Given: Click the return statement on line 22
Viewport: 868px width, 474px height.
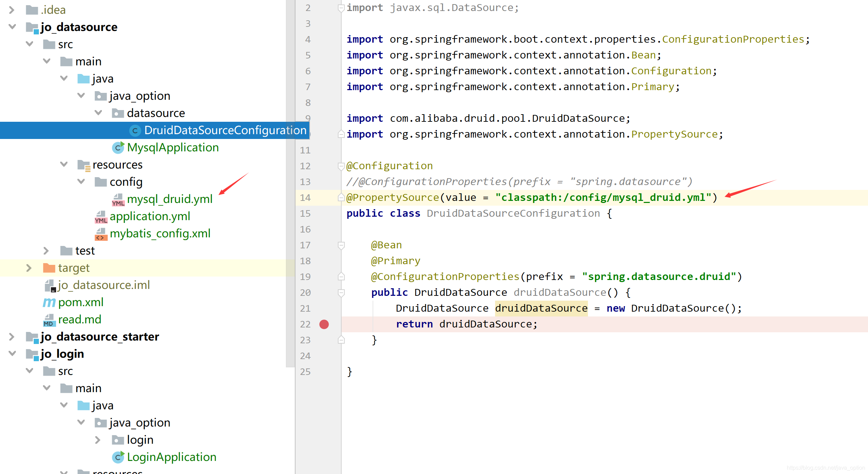Looking at the screenshot, I should pyautogui.click(x=467, y=324).
